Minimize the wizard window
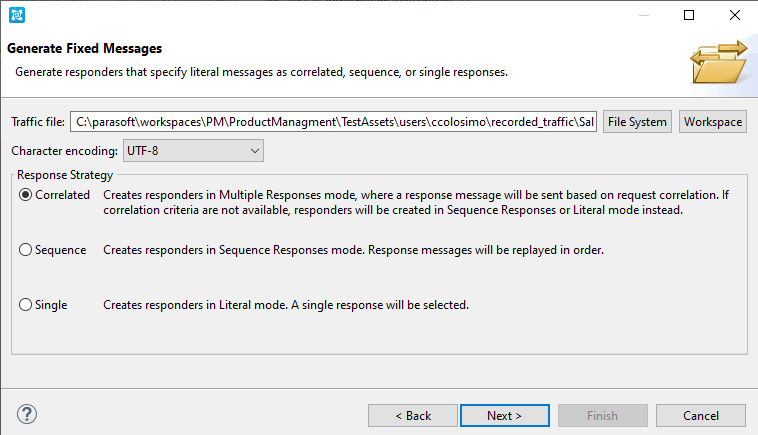The image size is (758, 435). [643, 15]
